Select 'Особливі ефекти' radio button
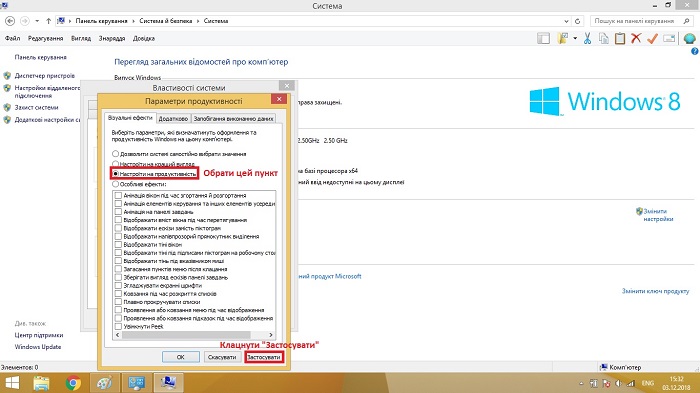This screenshot has width=700, height=393. click(116, 184)
